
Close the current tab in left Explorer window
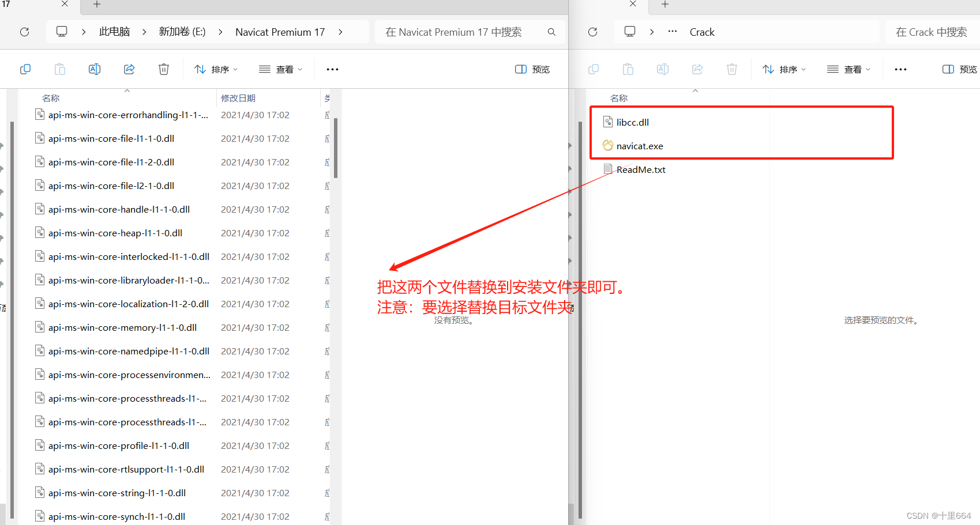(x=65, y=3)
